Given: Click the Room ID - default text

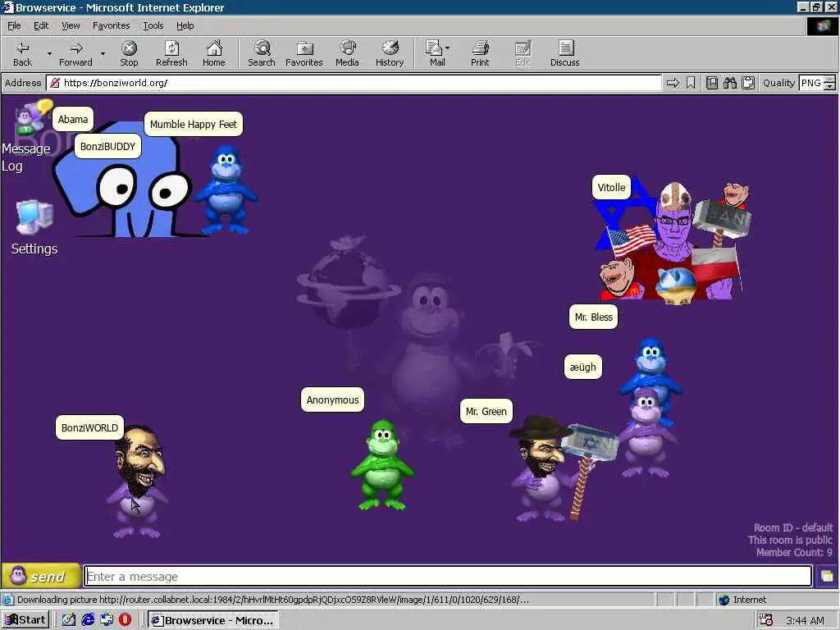Looking at the screenshot, I should point(793,527).
